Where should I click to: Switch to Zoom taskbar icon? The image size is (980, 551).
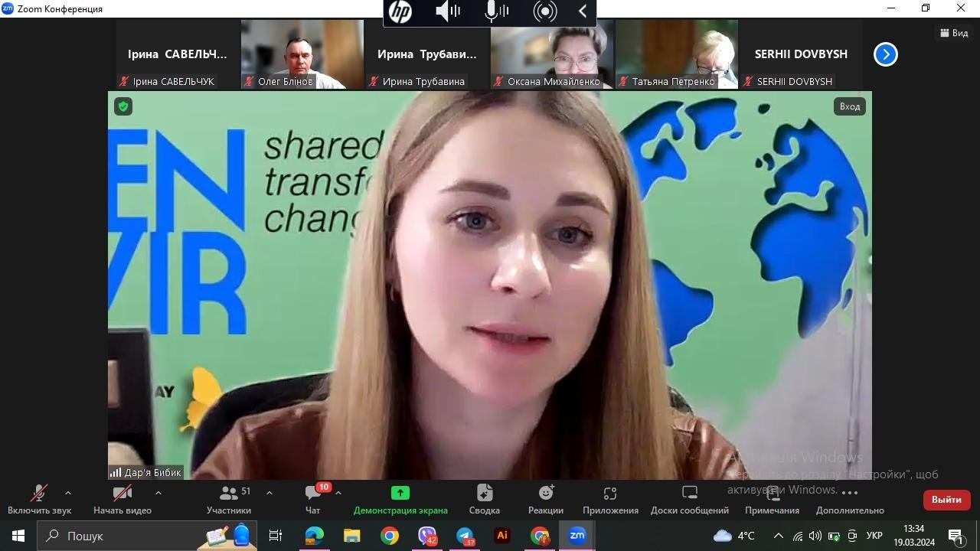(577, 536)
